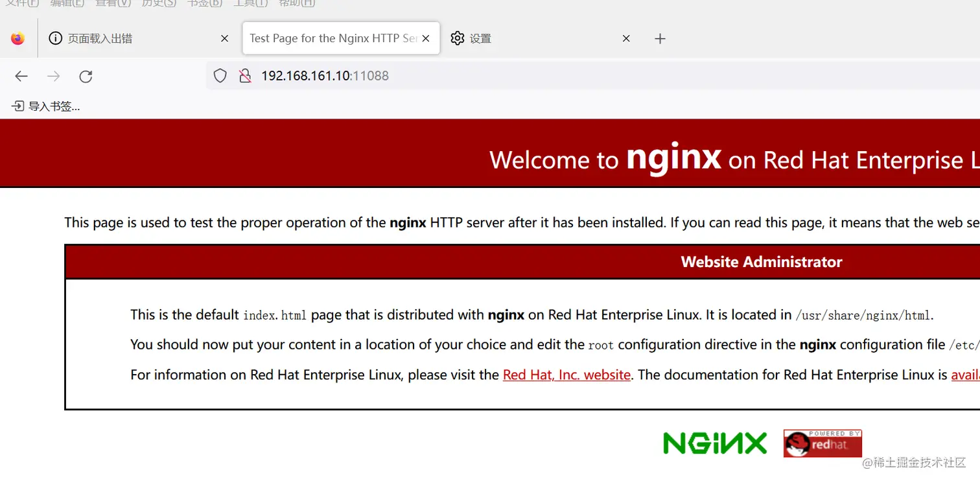
Task: Reload the current page
Action: [86, 76]
